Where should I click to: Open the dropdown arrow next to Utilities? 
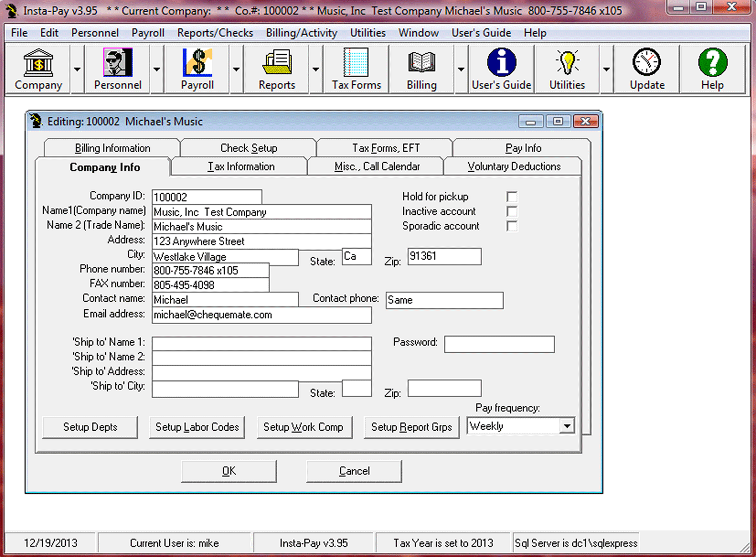click(x=607, y=70)
